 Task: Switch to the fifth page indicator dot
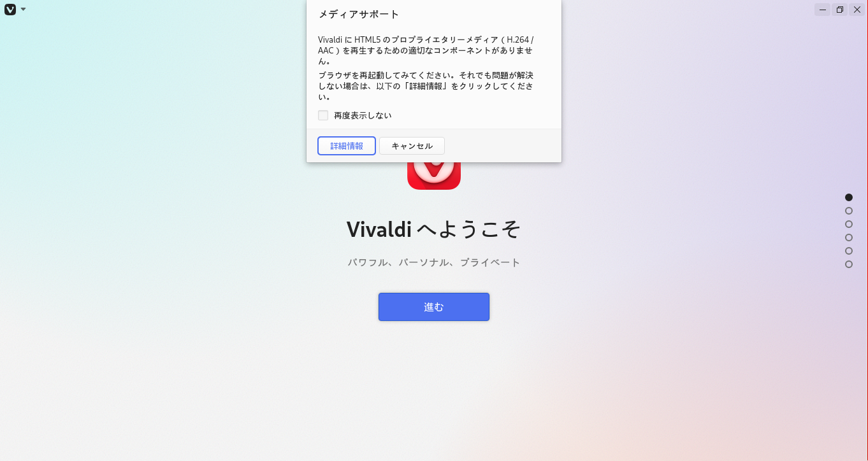pos(849,251)
